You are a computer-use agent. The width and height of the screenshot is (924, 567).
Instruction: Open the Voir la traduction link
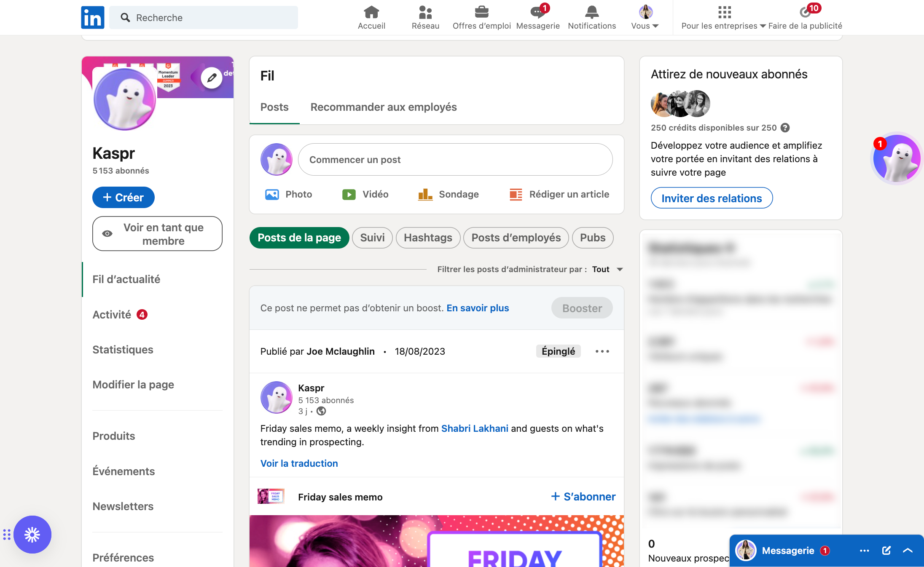coord(299,463)
